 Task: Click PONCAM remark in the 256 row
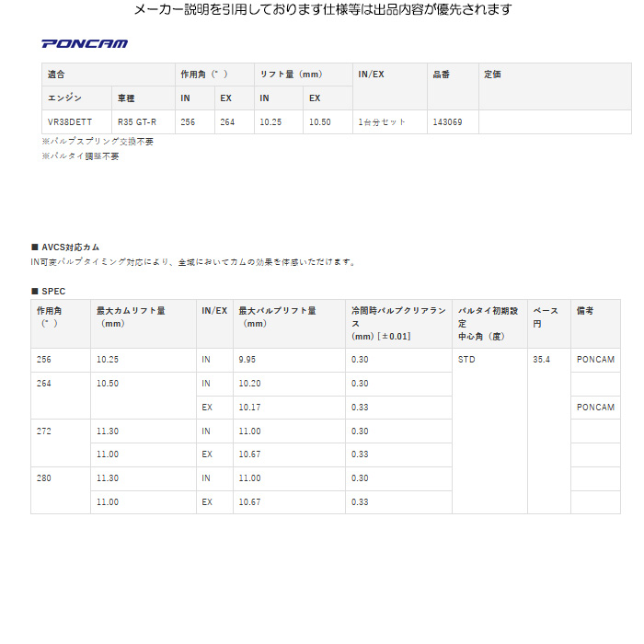click(x=595, y=360)
